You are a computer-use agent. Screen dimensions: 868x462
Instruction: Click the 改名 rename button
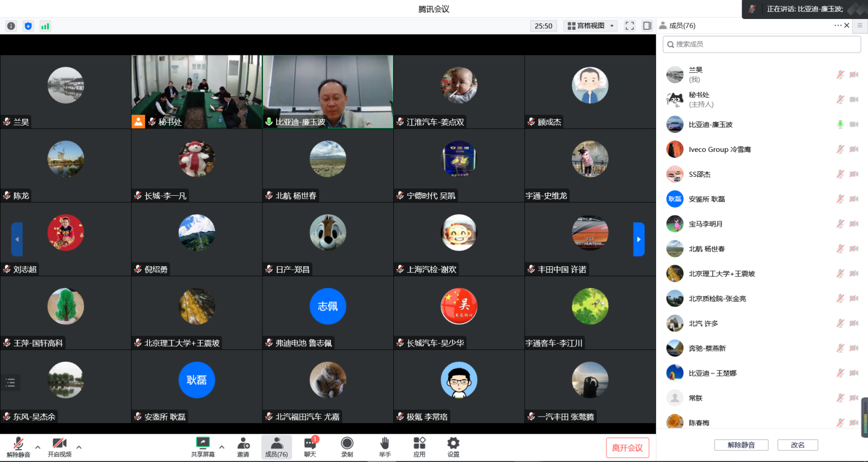pos(797,445)
